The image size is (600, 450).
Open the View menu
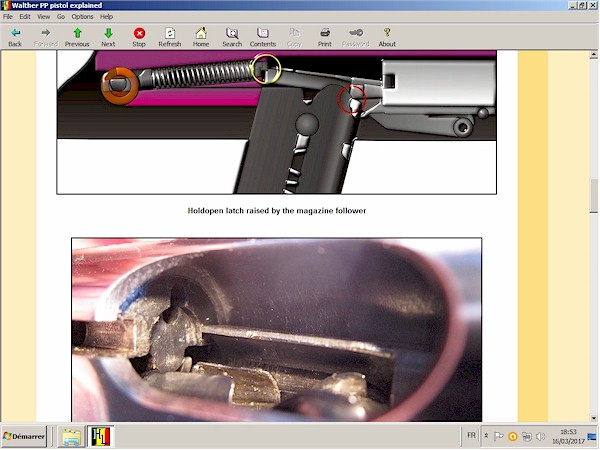(44, 16)
